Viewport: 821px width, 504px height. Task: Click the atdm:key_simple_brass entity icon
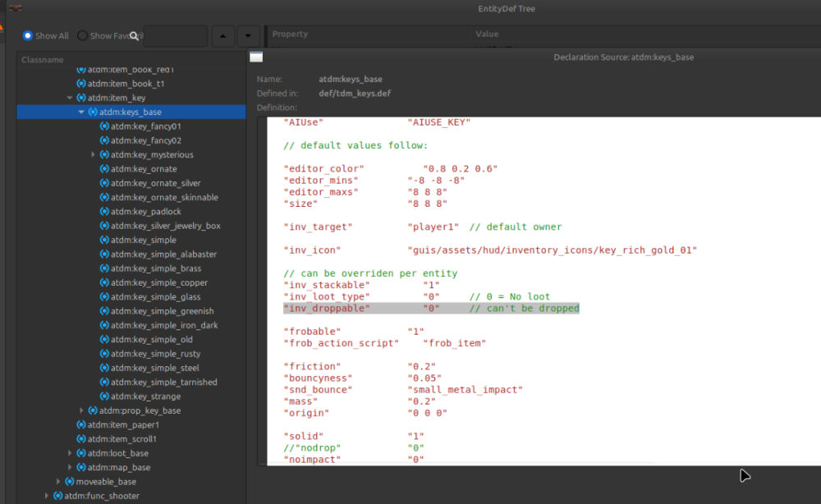[104, 268]
